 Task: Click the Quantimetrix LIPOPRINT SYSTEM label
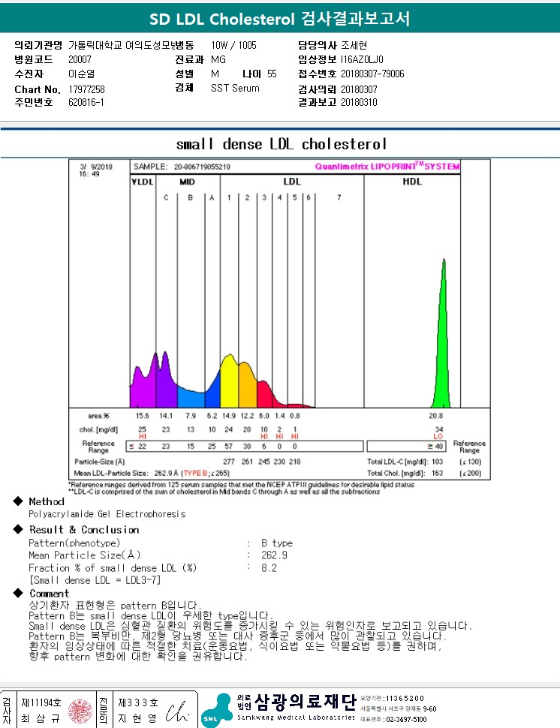click(387, 166)
